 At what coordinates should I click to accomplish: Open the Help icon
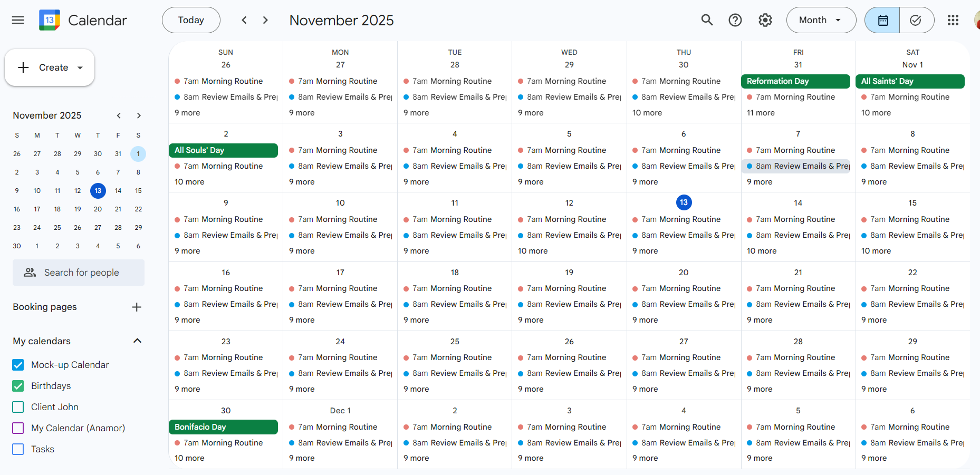click(735, 20)
